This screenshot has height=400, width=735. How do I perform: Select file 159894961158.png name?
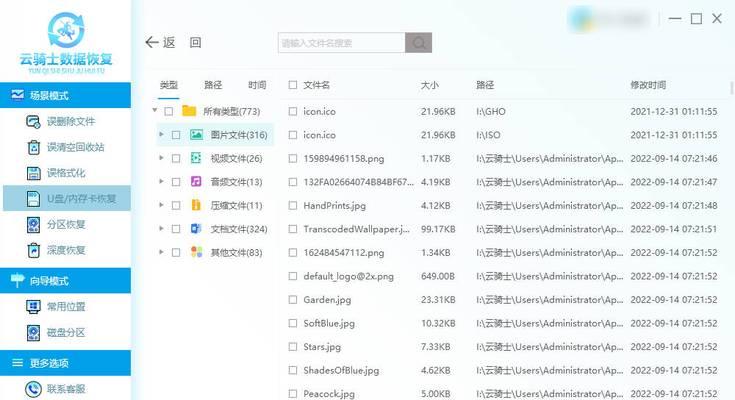[x=344, y=158]
